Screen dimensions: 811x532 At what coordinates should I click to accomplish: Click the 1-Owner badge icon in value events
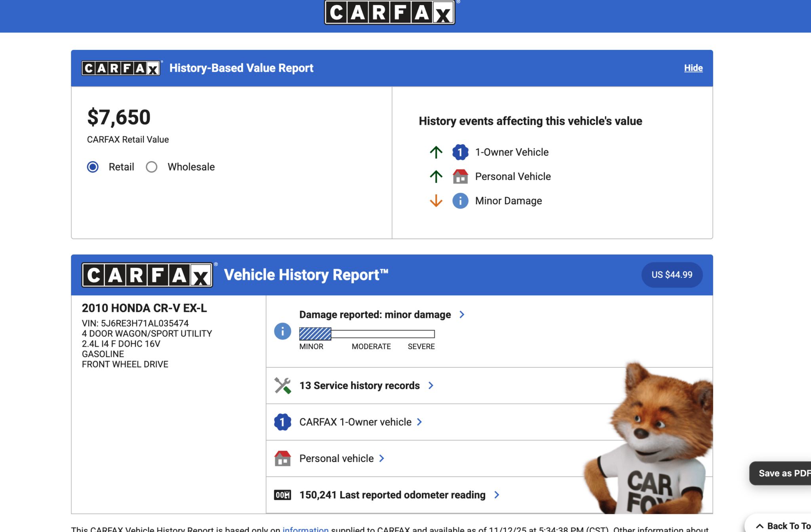(x=460, y=152)
